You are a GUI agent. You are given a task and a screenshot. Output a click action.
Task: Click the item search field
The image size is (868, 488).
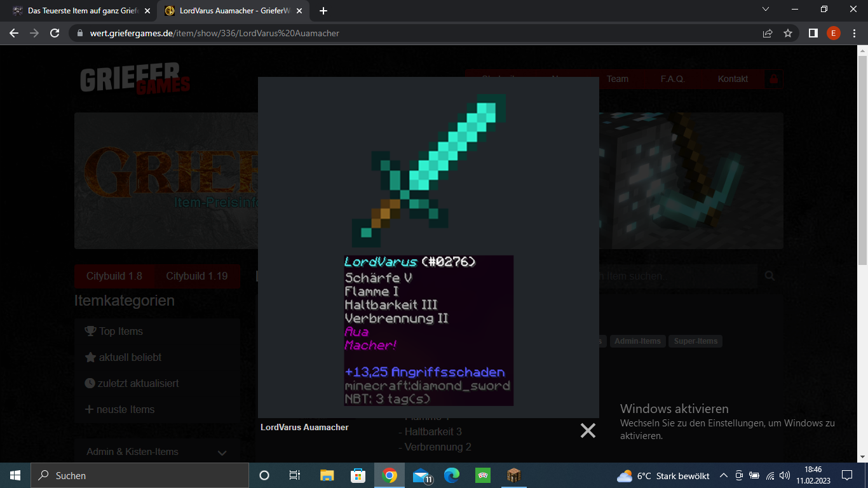pos(678,276)
